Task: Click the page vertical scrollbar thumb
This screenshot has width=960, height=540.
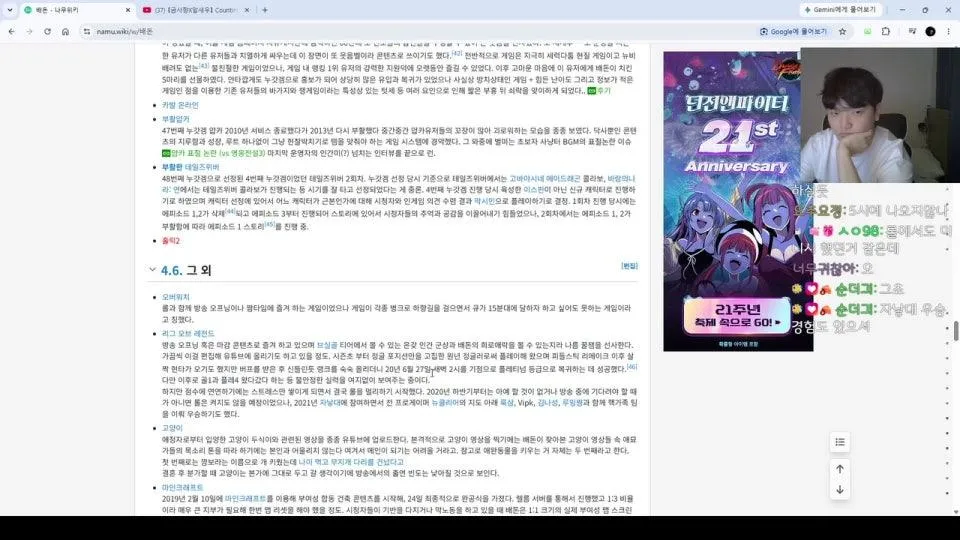Action: tap(956, 331)
